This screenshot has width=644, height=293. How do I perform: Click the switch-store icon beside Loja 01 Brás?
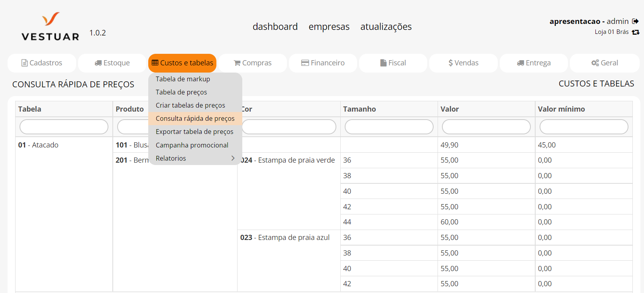(636, 32)
